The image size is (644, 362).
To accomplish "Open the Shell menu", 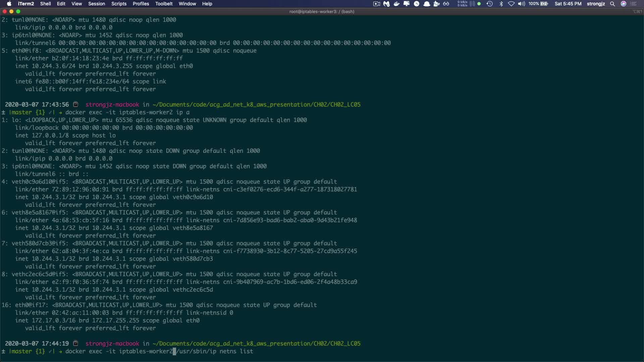I will (x=45, y=4).
